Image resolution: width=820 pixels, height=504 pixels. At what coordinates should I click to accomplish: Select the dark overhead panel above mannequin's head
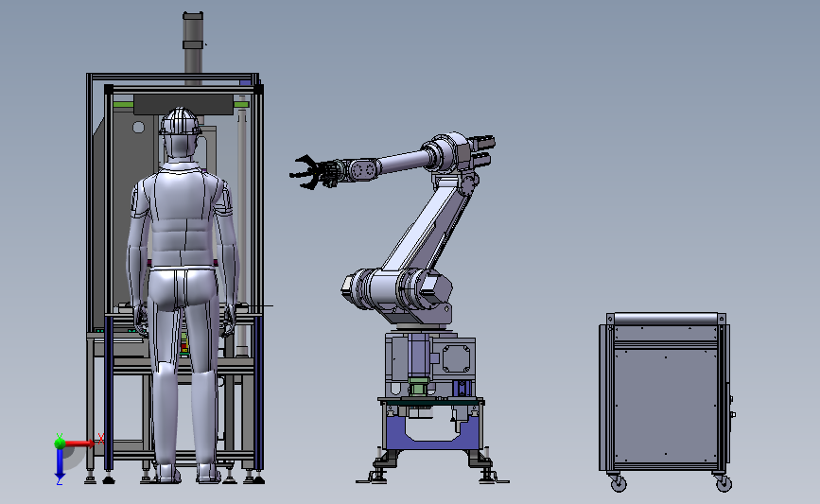tap(183, 105)
